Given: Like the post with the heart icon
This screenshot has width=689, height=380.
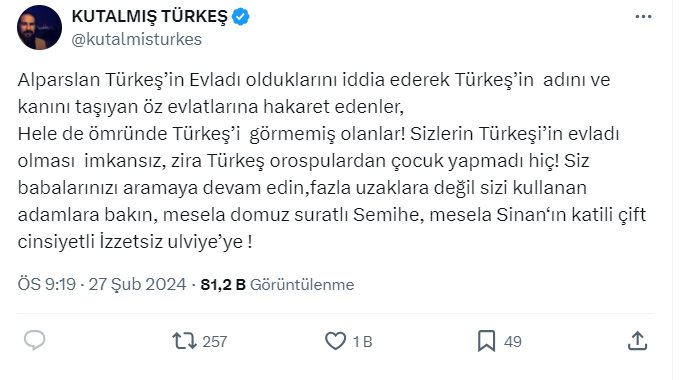Looking at the screenshot, I should tap(335, 341).
